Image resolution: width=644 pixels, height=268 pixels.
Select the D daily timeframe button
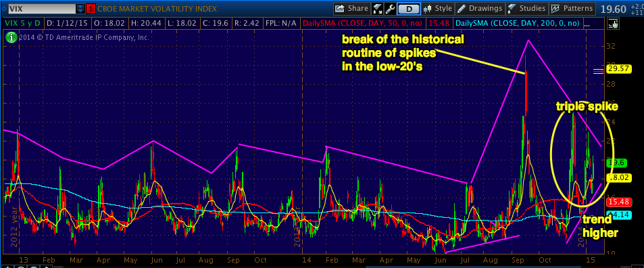click(x=408, y=9)
